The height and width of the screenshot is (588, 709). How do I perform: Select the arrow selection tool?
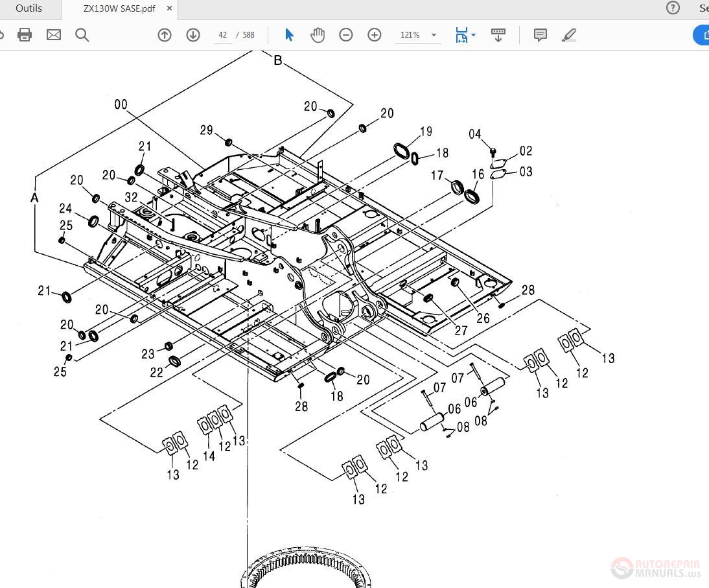(x=290, y=35)
